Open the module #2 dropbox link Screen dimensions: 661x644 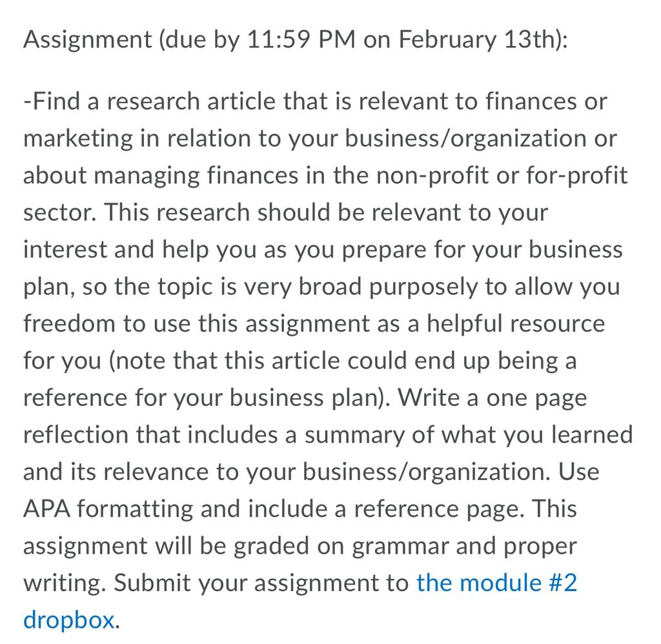point(496,583)
